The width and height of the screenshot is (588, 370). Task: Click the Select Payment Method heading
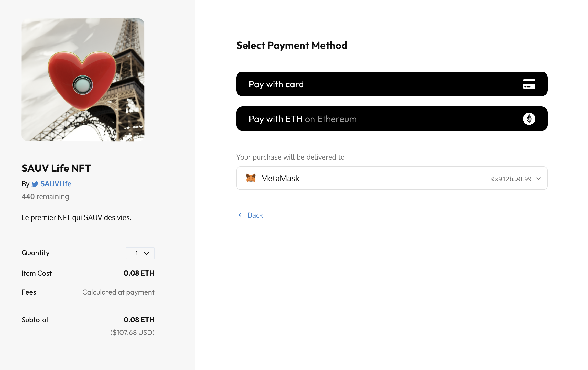(292, 46)
